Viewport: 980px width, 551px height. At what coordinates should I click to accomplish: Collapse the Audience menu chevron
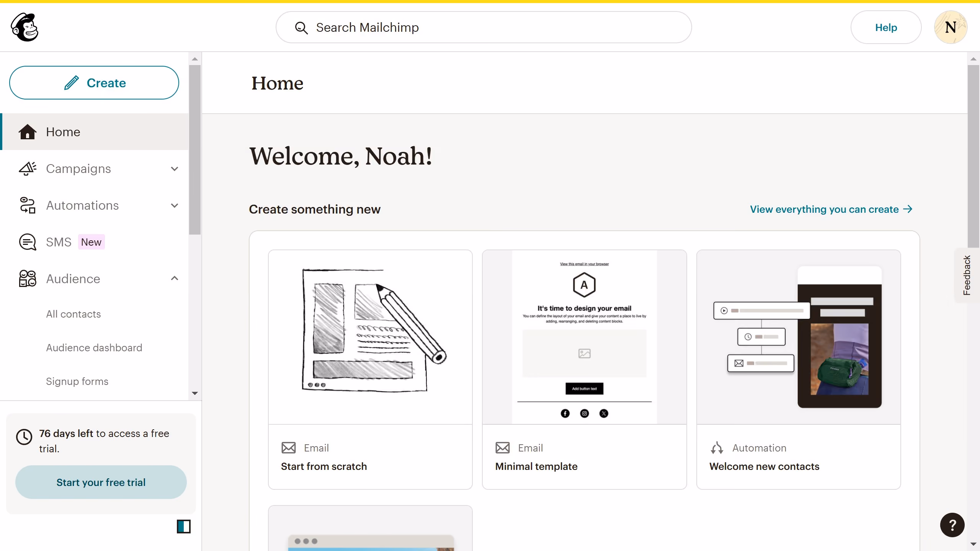point(175,278)
